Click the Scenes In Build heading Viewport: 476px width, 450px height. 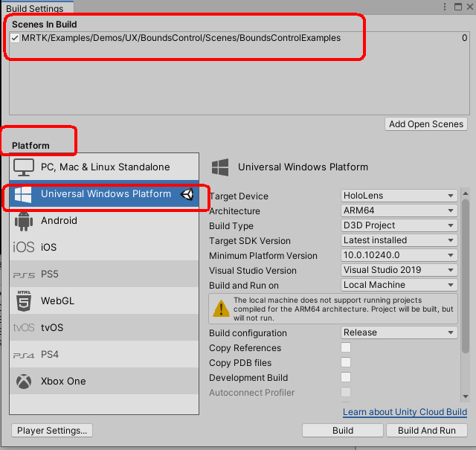pyautogui.click(x=45, y=25)
